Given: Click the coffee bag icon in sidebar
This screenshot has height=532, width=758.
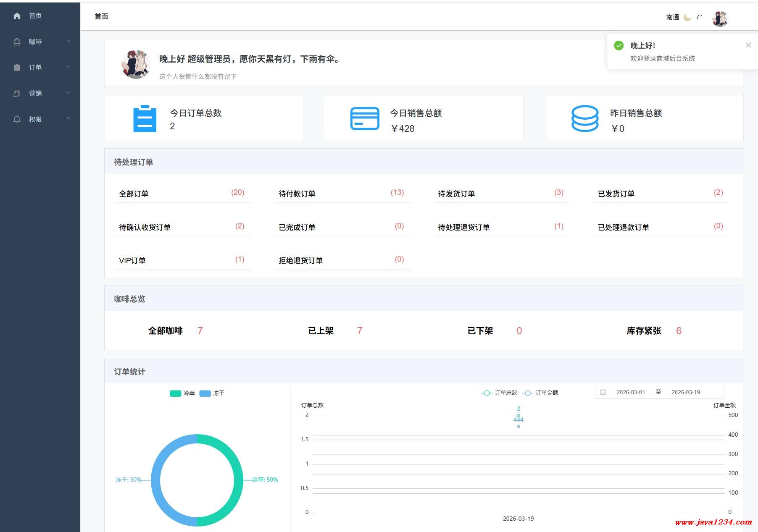Looking at the screenshot, I should pos(17,42).
